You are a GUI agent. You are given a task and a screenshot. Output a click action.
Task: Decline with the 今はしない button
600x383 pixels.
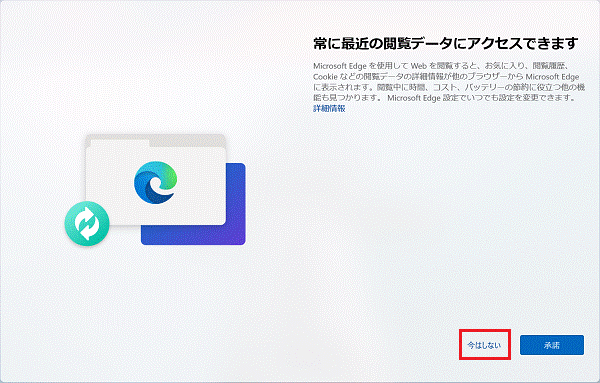click(484, 345)
